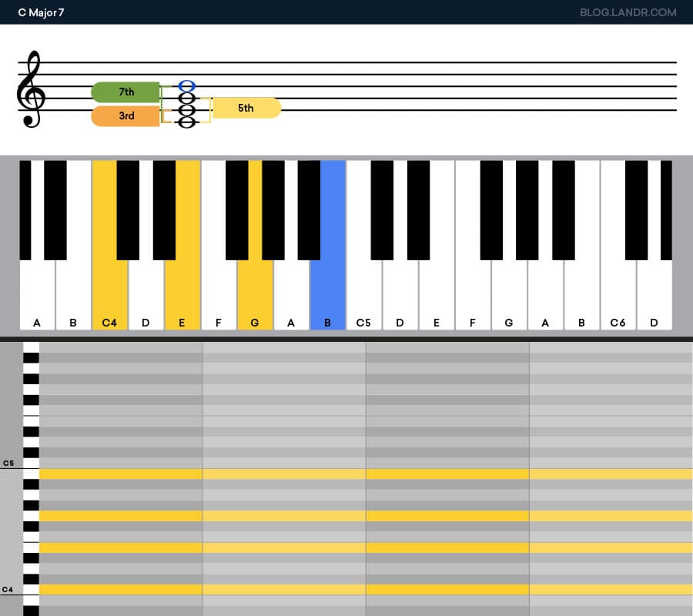Click the treble clef symbol
This screenshot has width=693, height=616.
pyautogui.click(x=31, y=92)
